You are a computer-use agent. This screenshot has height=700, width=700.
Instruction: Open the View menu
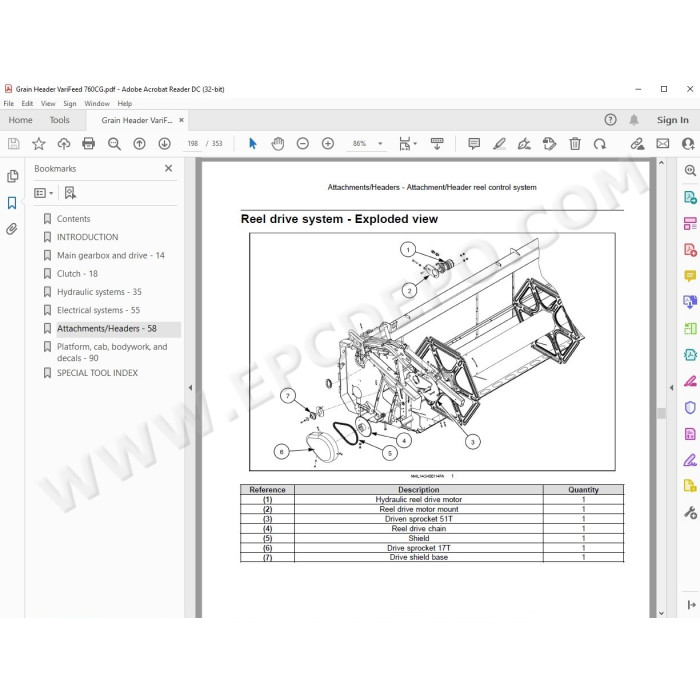pos(48,104)
